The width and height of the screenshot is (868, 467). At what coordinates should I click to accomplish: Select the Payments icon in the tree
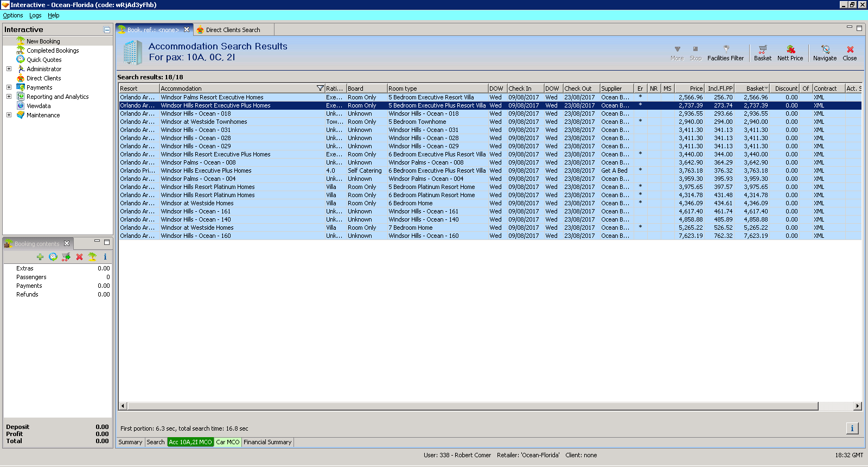(21, 87)
